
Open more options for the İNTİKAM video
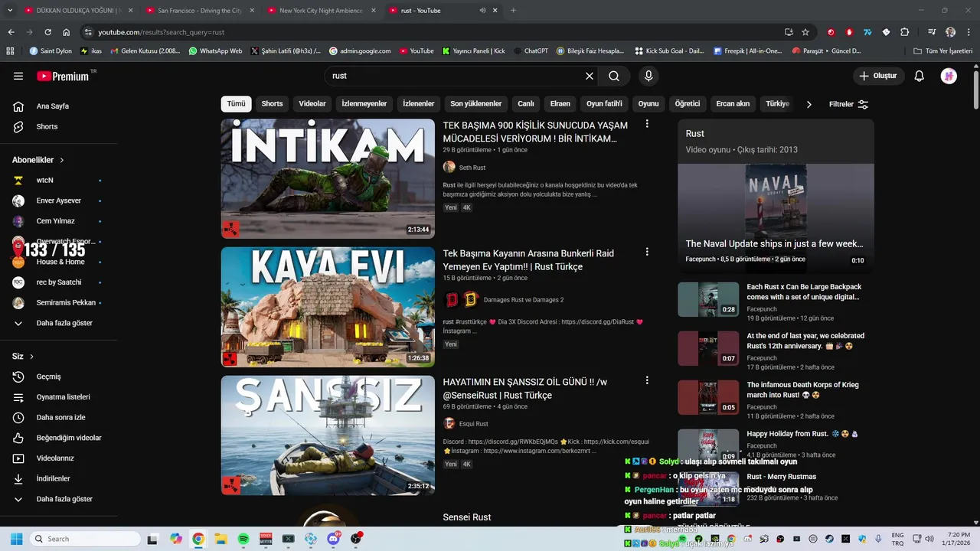[x=647, y=124]
